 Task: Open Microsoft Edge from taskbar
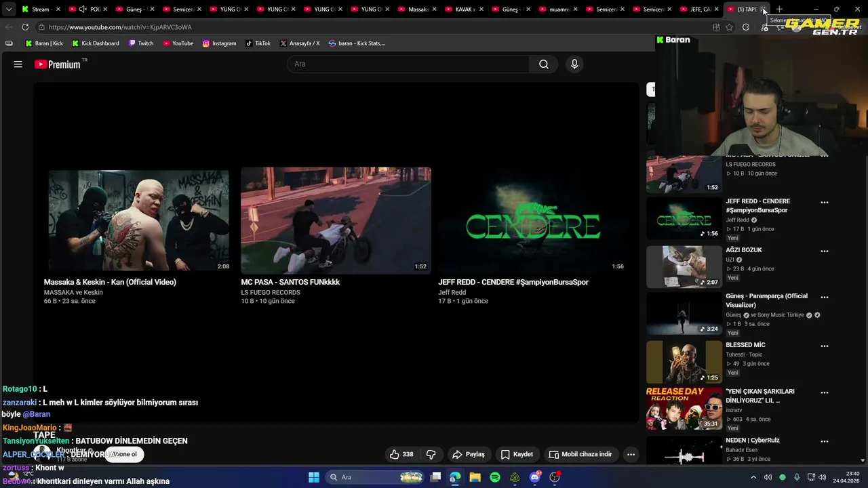click(x=455, y=477)
